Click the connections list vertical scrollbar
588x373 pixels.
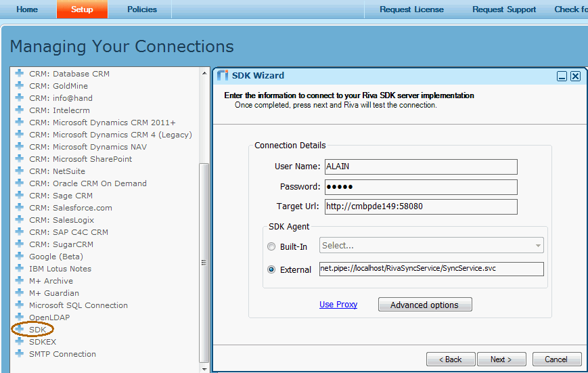pyautogui.click(x=204, y=263)
